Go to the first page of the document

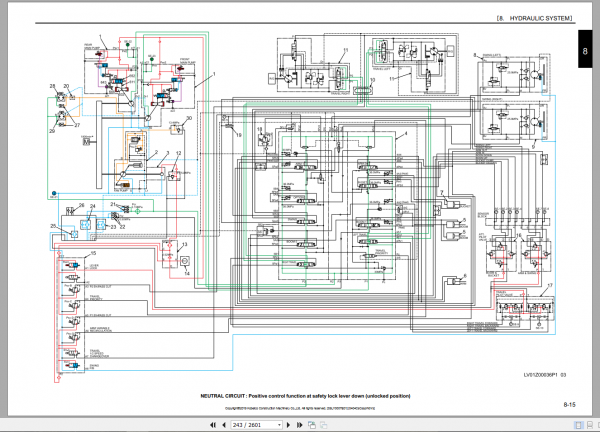pos(213,425)
